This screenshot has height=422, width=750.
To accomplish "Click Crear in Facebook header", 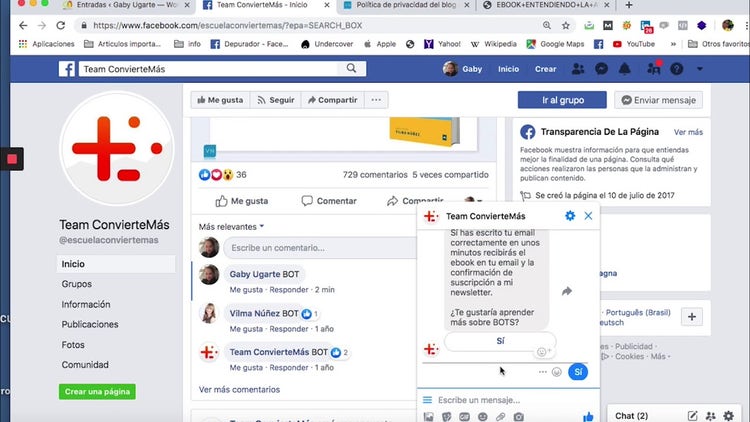I will pyautogui.click(x=545, y=69).
